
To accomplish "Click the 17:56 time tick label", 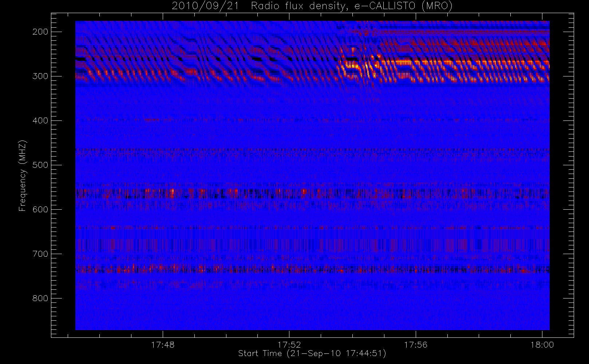I will 416,344.
